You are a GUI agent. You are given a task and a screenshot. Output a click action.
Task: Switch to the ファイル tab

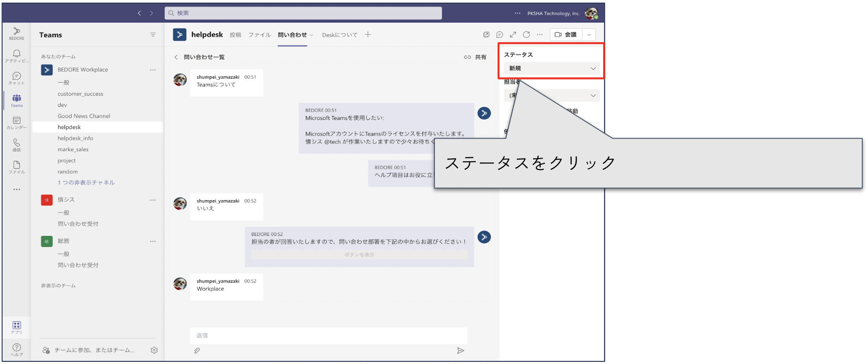260,35
